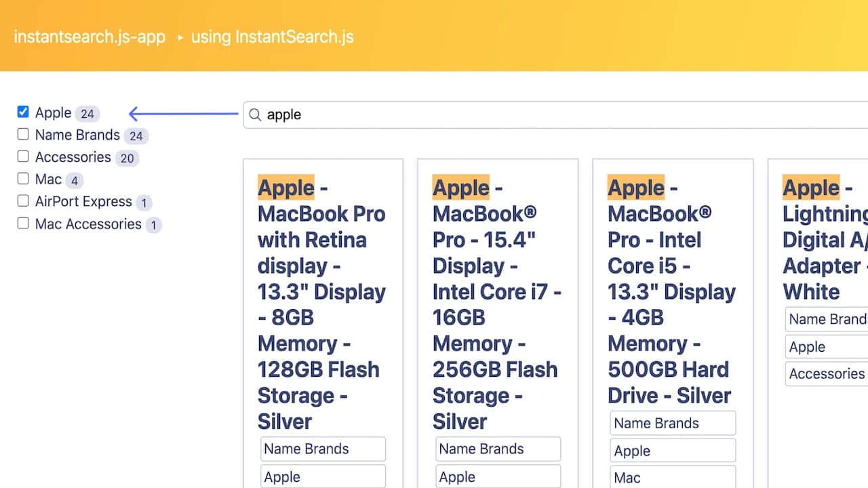Click the "Name Brands" tag on first card
This screenshot has height=488, width=868.
coord(323,449)
